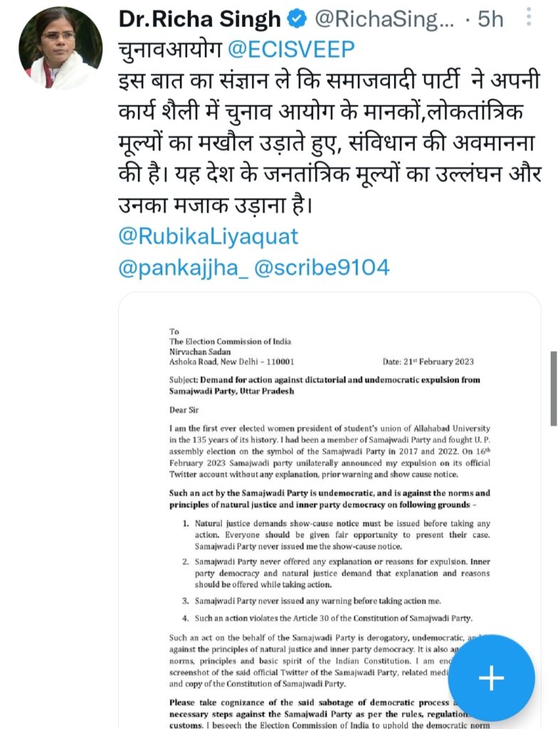The height and width of the screenshot is (729, 560).
Task: Tap the blue verified badge
Action: [297, 19]
